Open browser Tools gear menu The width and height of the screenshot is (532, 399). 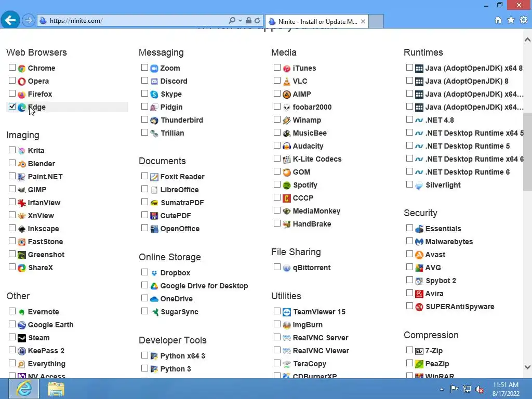click(524, 20)
